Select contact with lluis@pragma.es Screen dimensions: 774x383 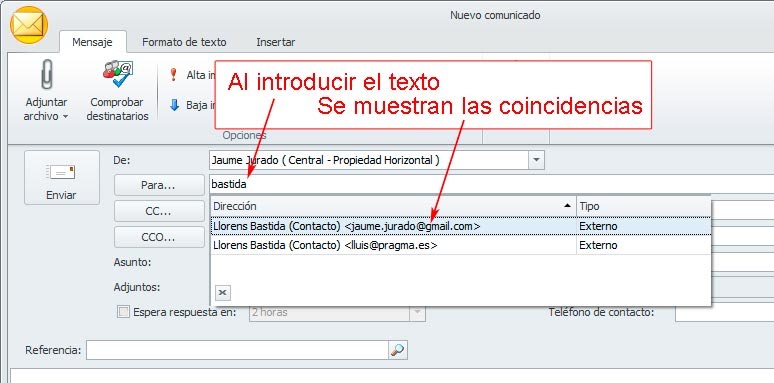pos(393,245)
